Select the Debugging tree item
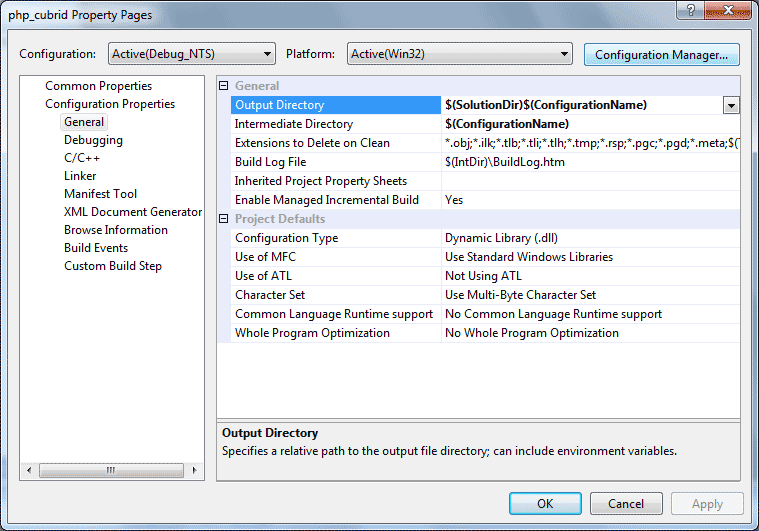The image size is (759, 531). tap(93, 140)
